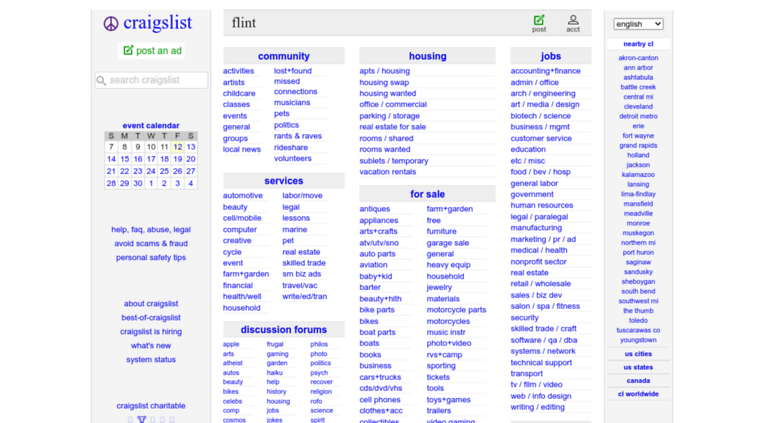Image resolution: width=777 pixels, height=423 pixels.
Task: Open avoid scams & fraud link
Action: (x=151, y=243)
